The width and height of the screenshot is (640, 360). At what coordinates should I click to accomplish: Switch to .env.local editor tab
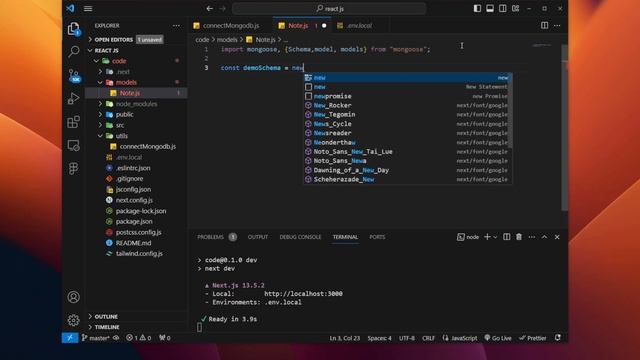359,25
